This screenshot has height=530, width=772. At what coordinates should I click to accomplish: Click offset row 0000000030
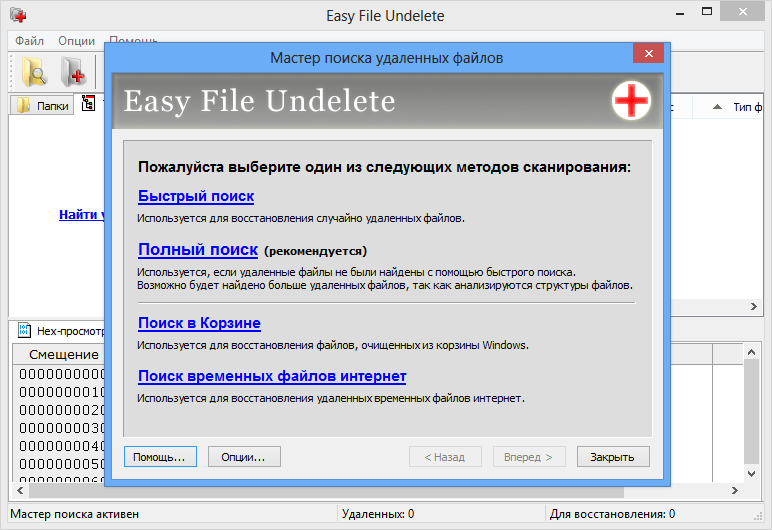[x=62, y=428]
